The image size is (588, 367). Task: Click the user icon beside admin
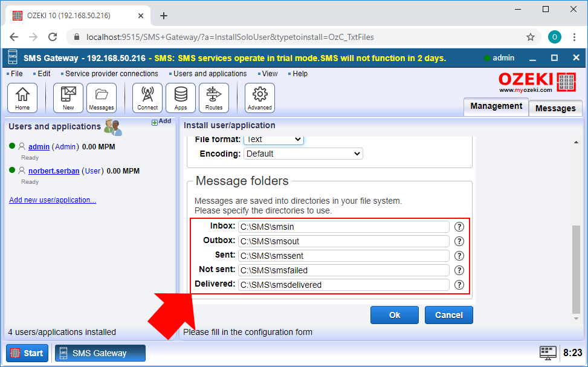click(22, 146)
